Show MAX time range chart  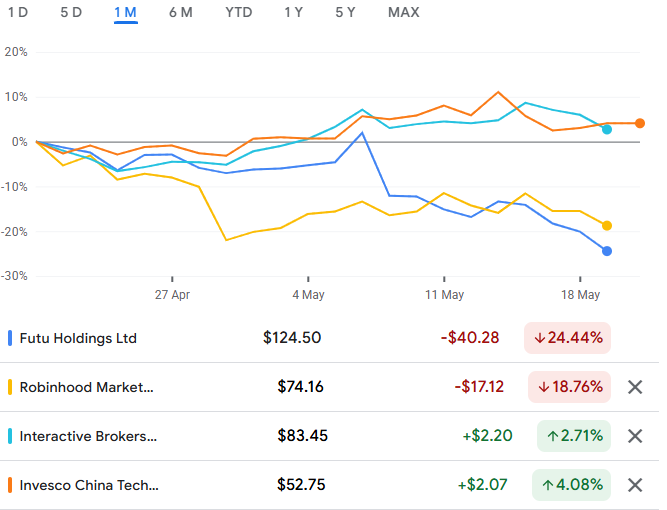[404, 12]
